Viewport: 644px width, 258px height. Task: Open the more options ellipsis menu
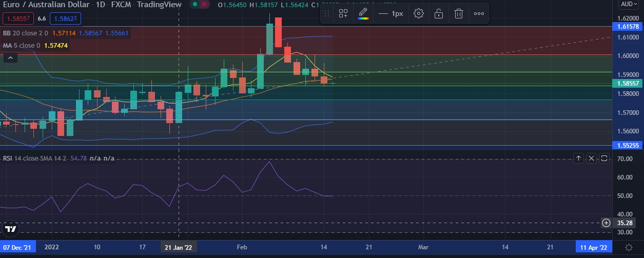[x=479, y=14]
